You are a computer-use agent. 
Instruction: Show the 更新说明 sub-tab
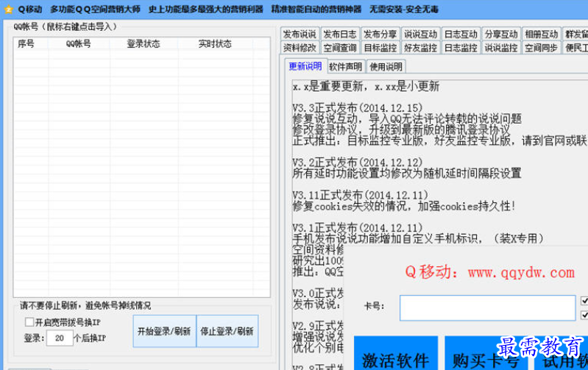point(305,66)
